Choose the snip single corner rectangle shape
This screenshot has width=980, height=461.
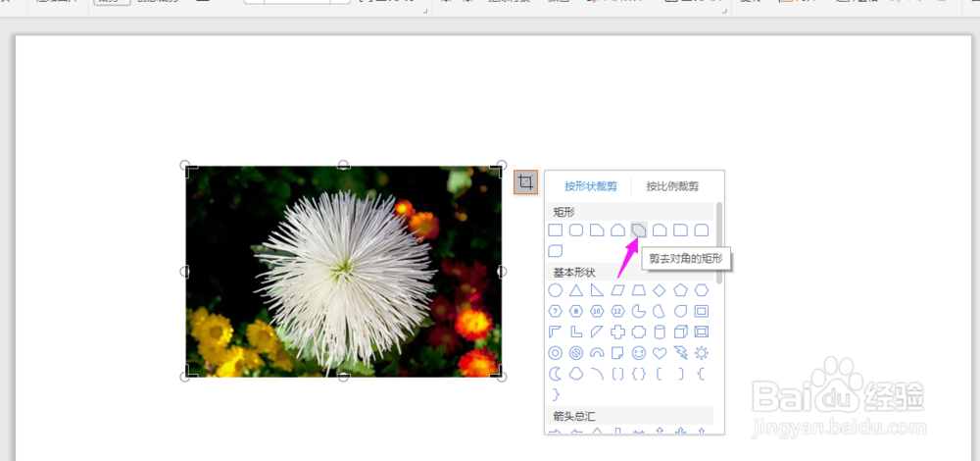coord(597,230)
